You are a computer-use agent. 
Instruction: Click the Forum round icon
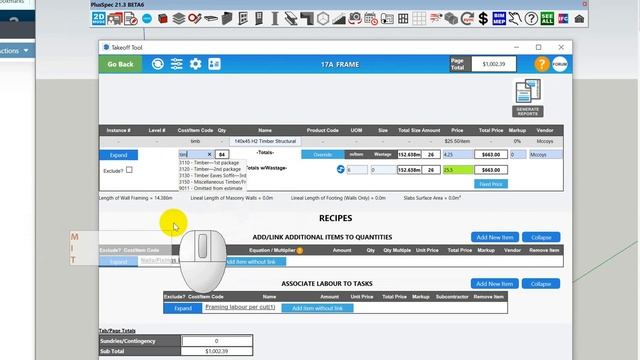[x=560, y=64]
